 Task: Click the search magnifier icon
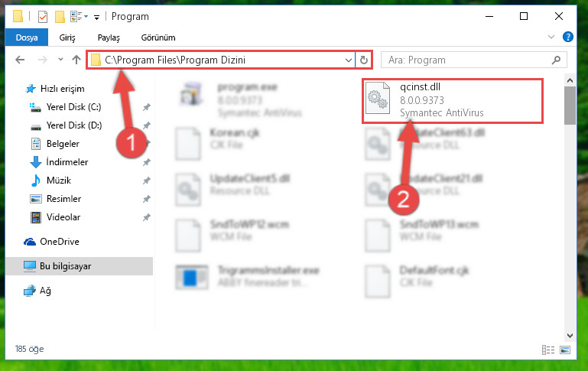click(x=556, y=60)
